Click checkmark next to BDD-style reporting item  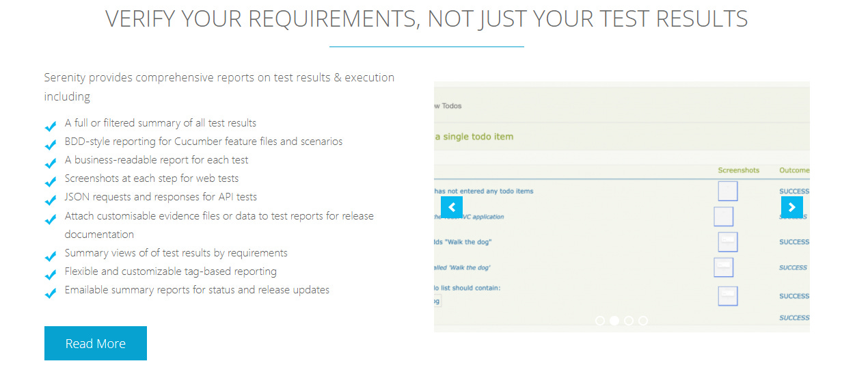coord(50,145)
